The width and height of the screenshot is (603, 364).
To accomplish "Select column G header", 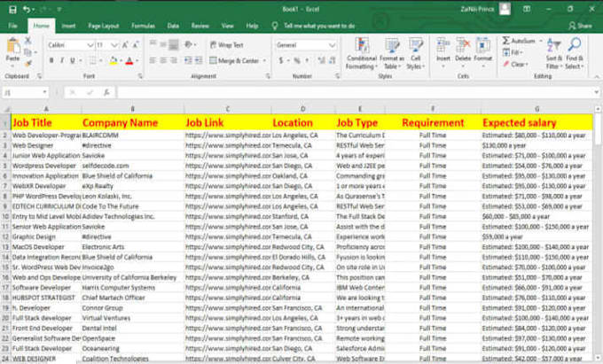I will [x=536, y=109].
